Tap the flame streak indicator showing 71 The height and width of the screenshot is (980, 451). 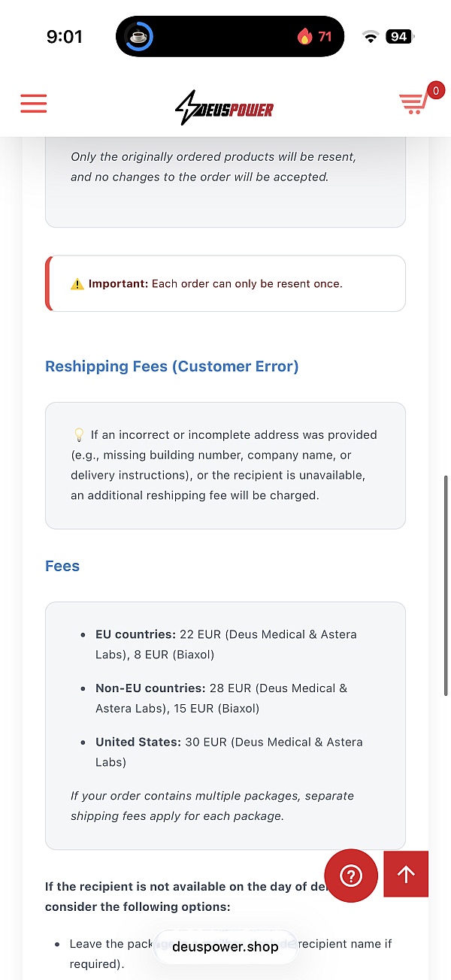(x=315, y=36)
